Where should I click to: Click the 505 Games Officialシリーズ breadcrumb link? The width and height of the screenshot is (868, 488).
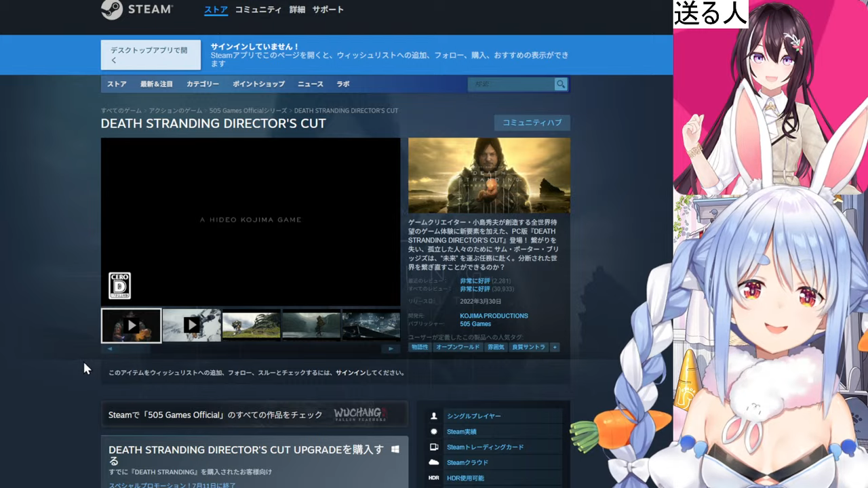click(x=248, y=110)
